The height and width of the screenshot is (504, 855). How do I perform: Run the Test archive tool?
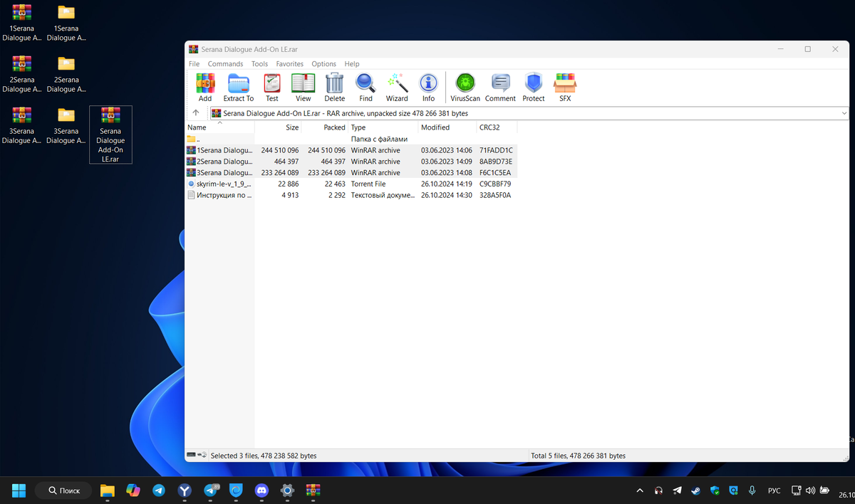coord(272,87)
